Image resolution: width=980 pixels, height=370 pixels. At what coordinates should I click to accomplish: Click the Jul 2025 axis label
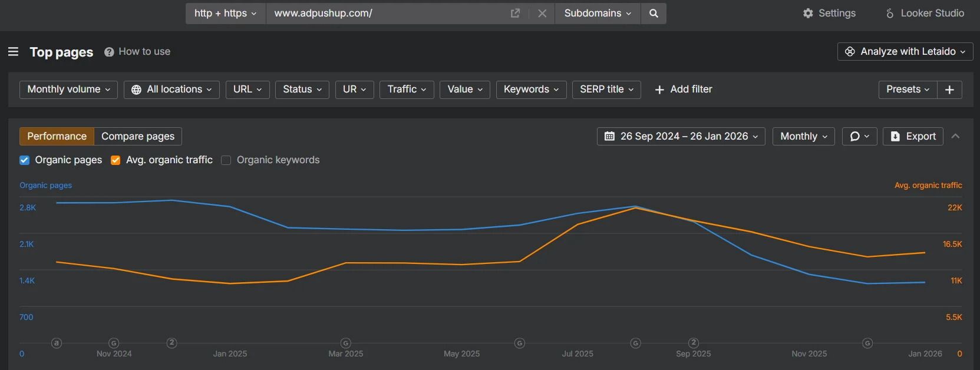578,354
